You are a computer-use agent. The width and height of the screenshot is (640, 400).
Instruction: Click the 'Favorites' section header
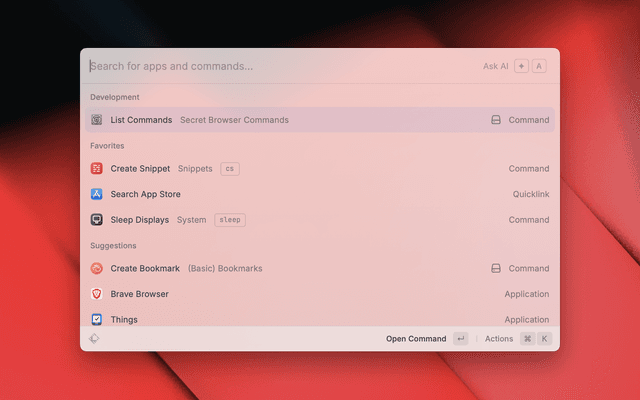(107, 146)
